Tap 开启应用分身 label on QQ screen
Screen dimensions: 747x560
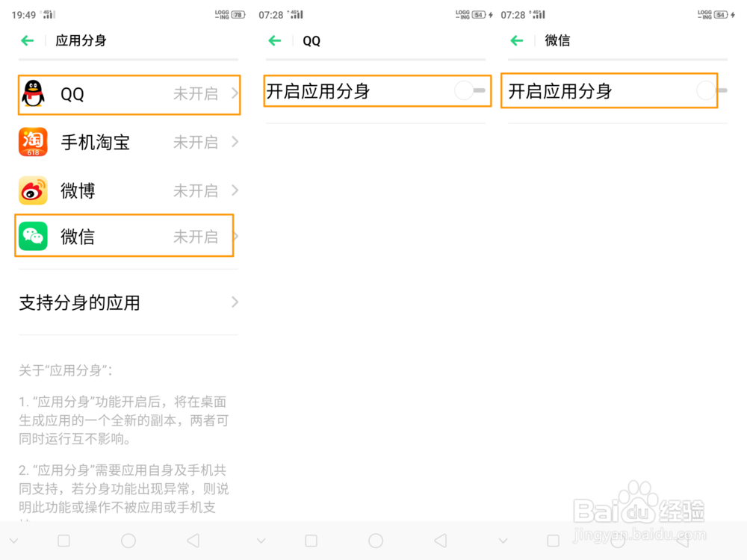(x=318, y=91)
